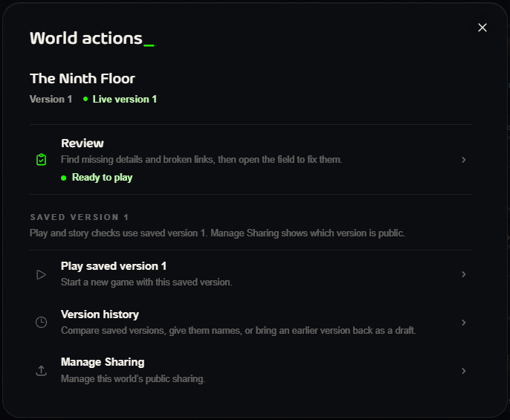Click the Review clipboard-check icon
510x420 pixels.
(x=42, y=160)
